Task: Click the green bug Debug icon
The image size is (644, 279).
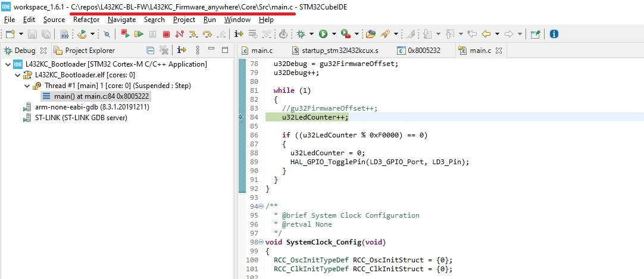Action: coord(302,34)
